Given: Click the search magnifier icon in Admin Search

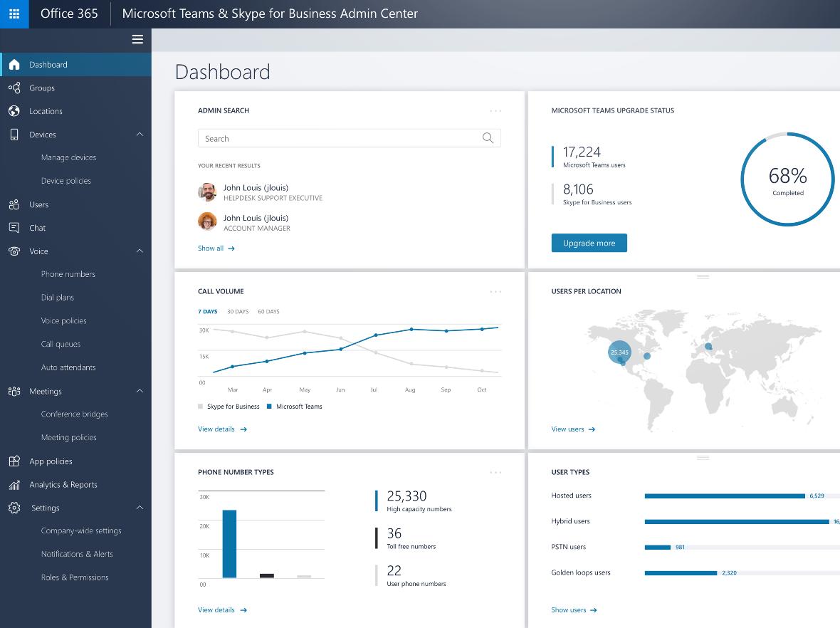Looking at the screenshot, I should click(488, 138).
